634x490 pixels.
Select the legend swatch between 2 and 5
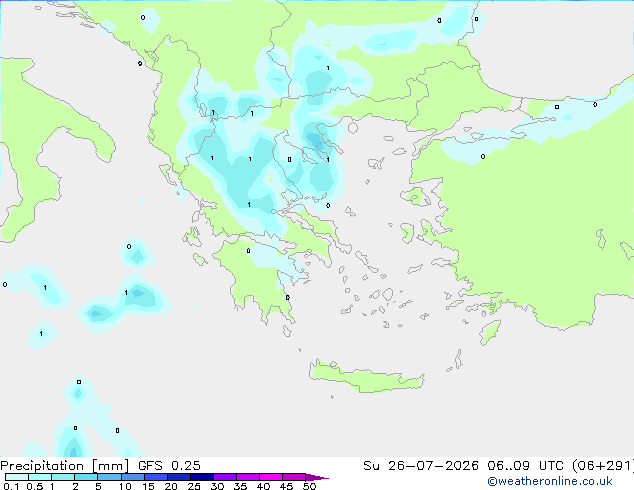[x=86, y=477]
